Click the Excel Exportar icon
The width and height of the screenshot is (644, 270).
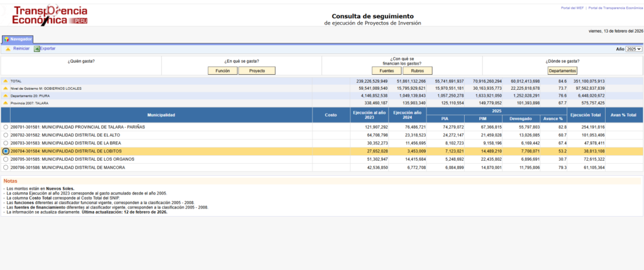(36, 48)
